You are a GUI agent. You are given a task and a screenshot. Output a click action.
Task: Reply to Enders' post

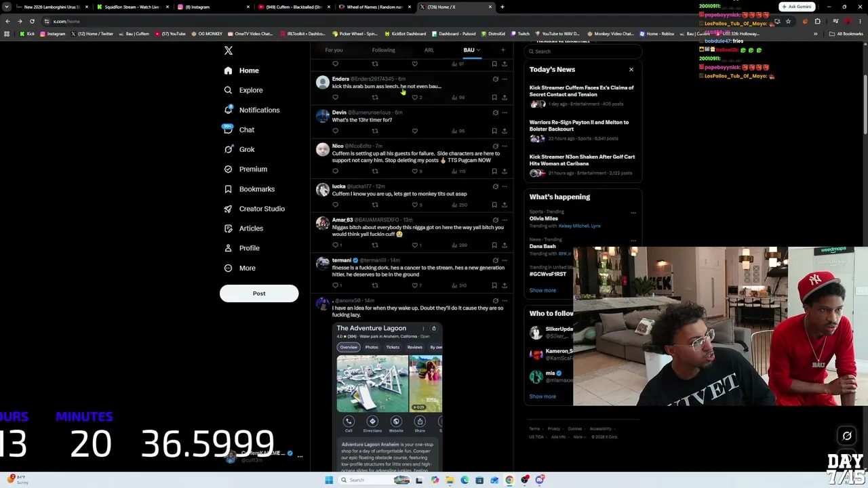coord(335,98)
